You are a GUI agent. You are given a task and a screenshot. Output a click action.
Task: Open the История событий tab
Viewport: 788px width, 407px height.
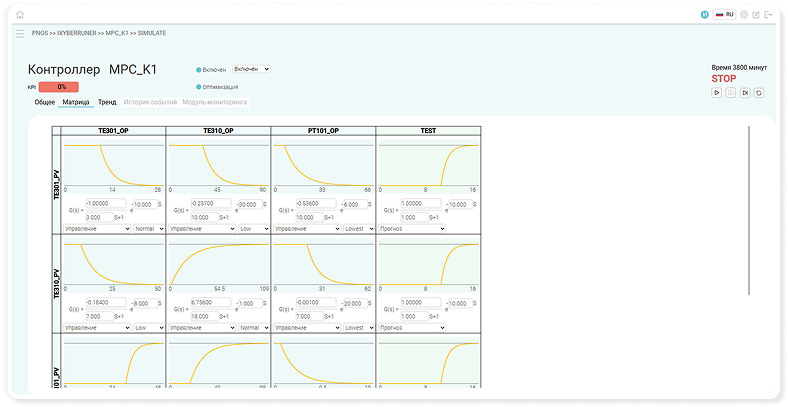point(150,102)
